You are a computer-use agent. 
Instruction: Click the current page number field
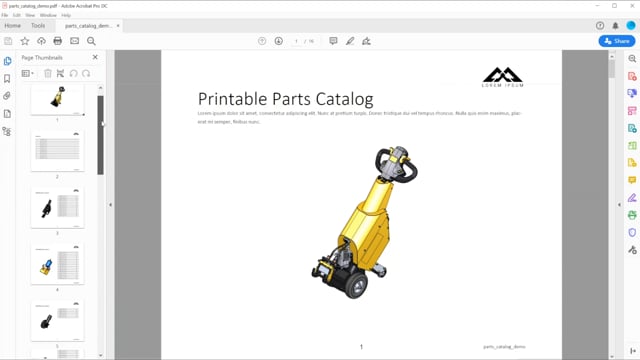296,41
